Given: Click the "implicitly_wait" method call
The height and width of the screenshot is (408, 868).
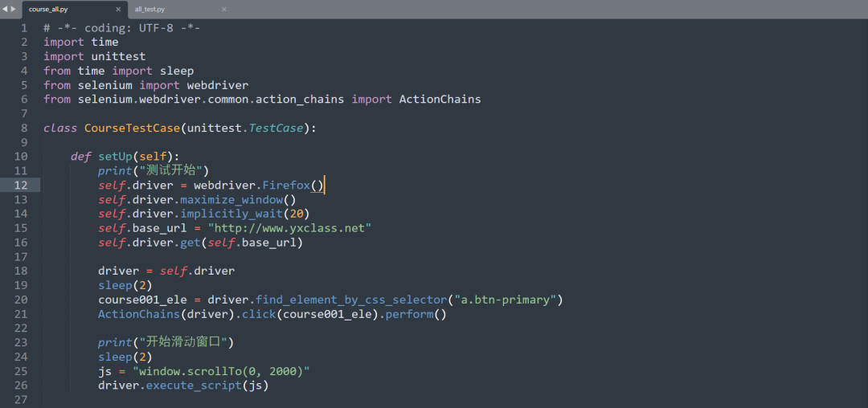Looking at the screenshot, I should pos(231,214).
